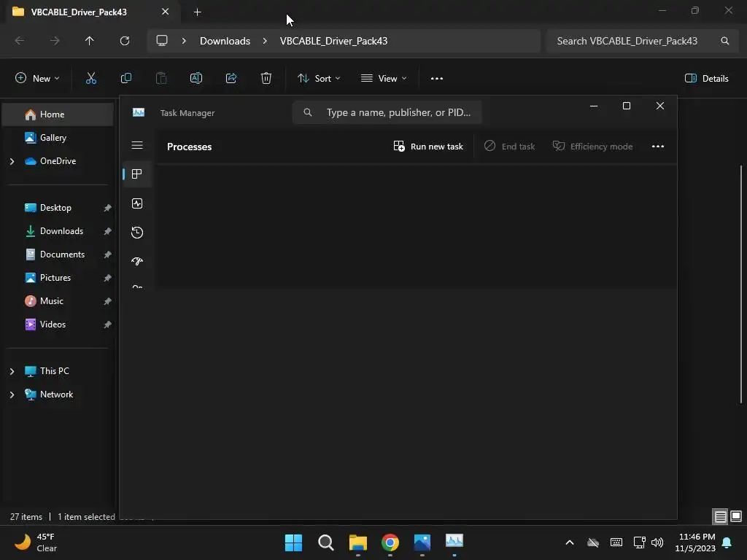This screenshot has height=560, width=747.
Task: Open the Sort dropdown menu
Action: coord(319,79)
